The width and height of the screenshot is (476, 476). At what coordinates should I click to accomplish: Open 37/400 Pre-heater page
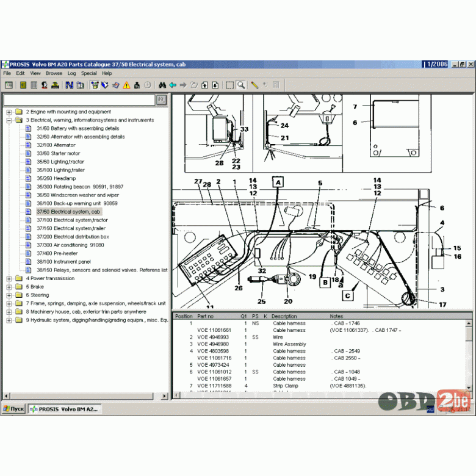coord(57,253)
